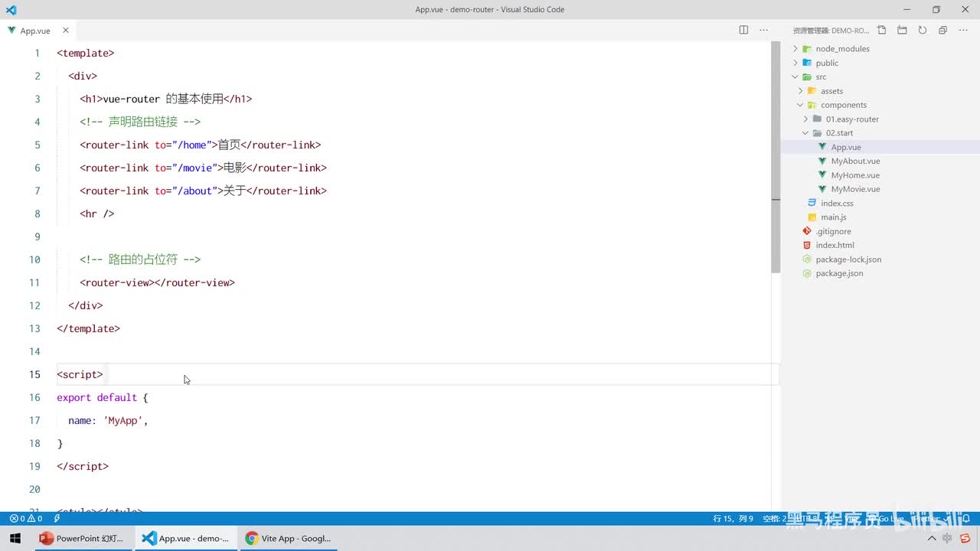The image size is (980, 551).
Task: Click the router-view tag on line 11
Action: pyautogui.click(x=157, y=282)
